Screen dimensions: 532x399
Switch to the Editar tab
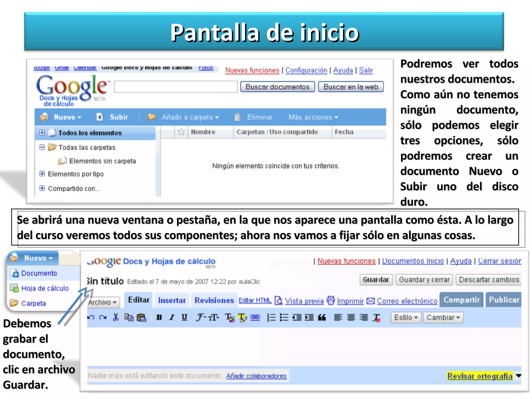(139, 300)
